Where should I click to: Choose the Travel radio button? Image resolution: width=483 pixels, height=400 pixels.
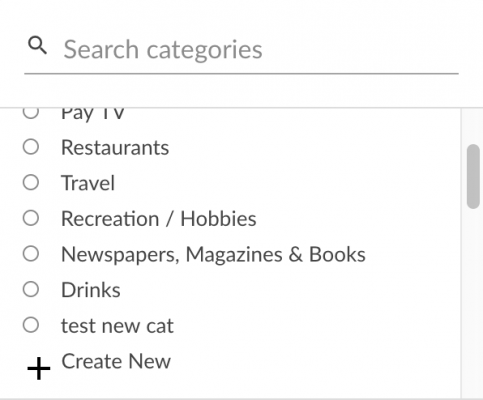click(x=31, y=182)
